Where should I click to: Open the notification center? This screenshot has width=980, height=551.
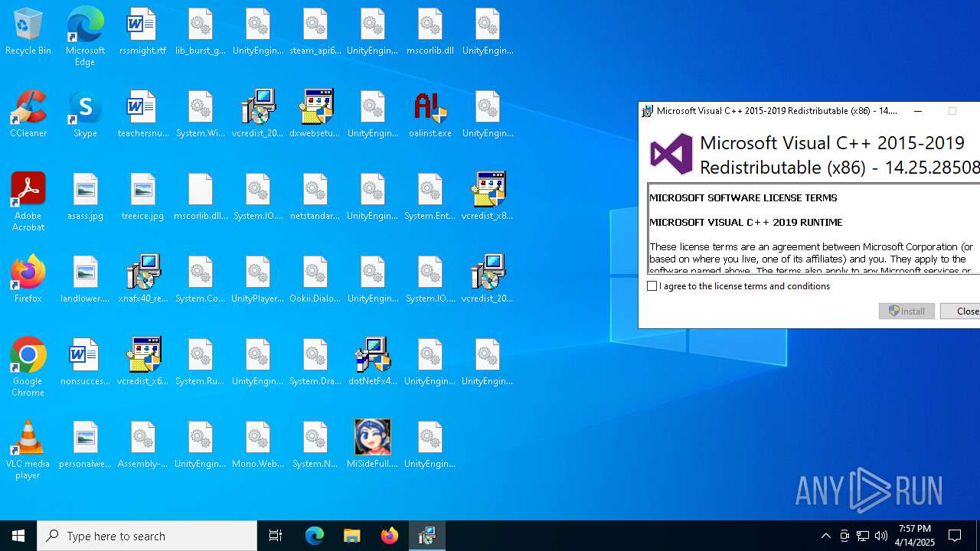coord(955,536)
